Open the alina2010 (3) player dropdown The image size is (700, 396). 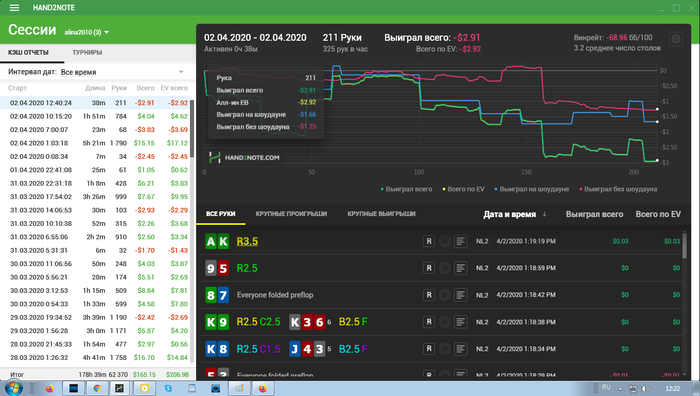tap(87, 32)
